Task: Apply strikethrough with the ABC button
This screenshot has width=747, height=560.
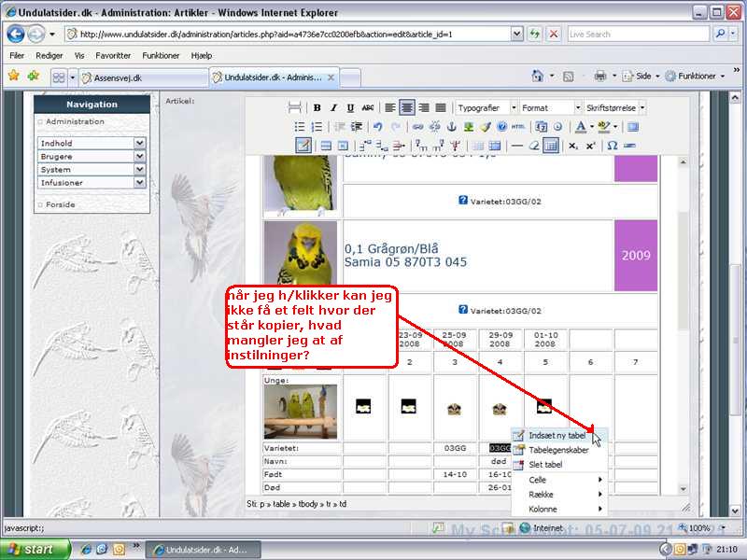Action: coord(367,107)
